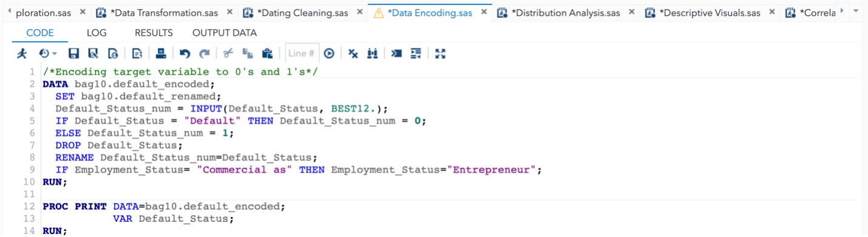Redo the last edit
The width and height of the screenshot is (868, 237).
coord(205,54)
